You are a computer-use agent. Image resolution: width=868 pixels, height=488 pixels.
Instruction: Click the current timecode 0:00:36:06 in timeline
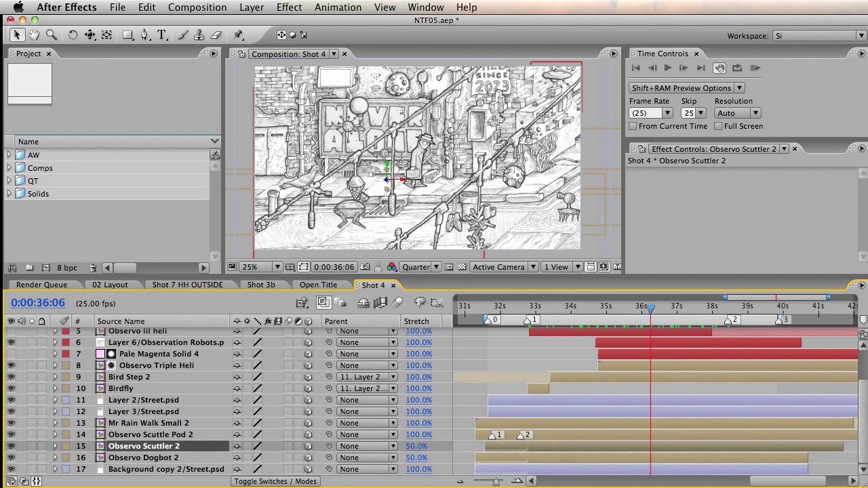38,303
